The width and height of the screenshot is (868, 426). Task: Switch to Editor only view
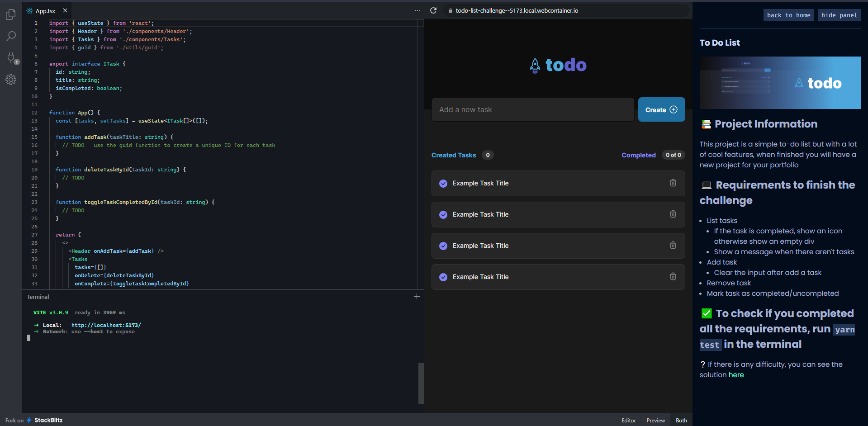pyautogui.click(x=628, y=420)
